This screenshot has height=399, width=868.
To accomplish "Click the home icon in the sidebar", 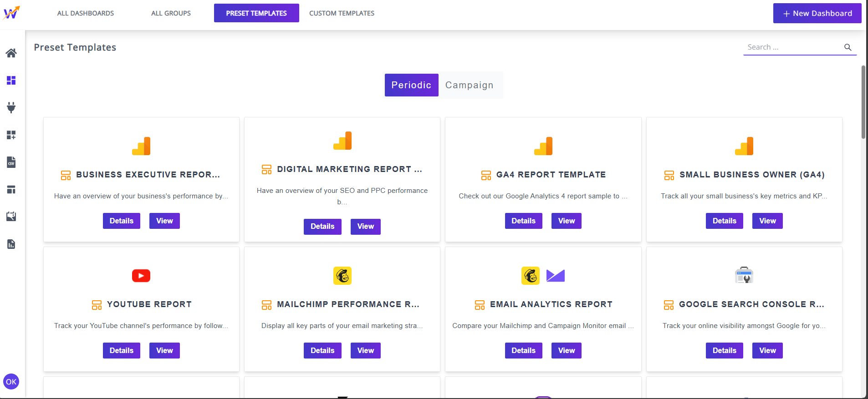I will [x=11, y=53].
